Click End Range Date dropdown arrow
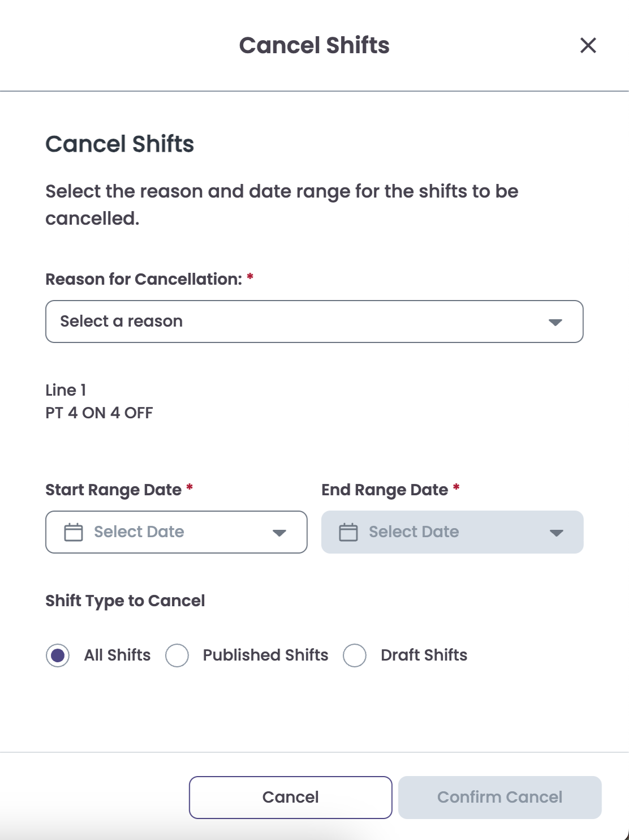This screenshot has width=629, height=840. coord(556,533)
